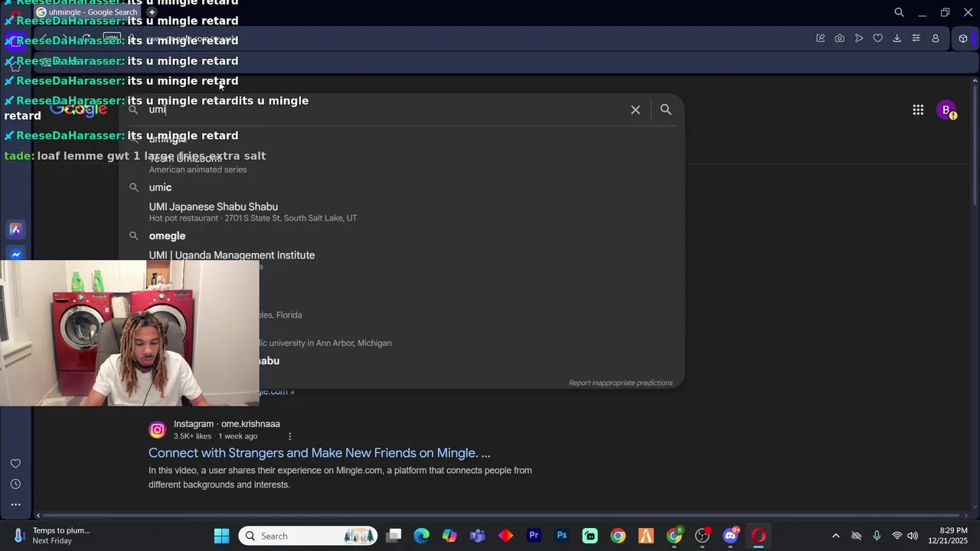The width and height of the screenshot is (980, 551).
Task: Click scroll-right arrow on horizontal scrollbar
Action: click(x=966, y=515)
